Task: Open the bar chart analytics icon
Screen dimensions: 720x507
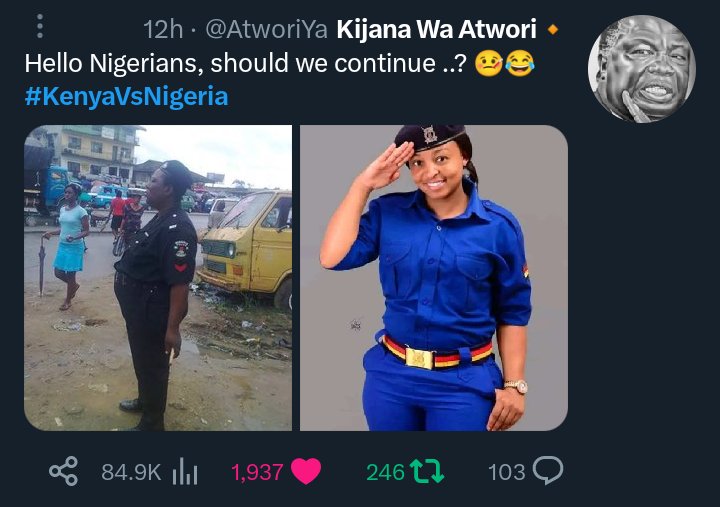Action: click(185, 472)
